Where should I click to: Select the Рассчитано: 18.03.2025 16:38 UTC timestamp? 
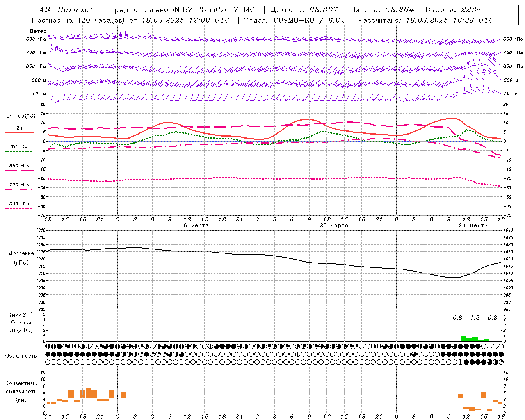coord(426,20)
